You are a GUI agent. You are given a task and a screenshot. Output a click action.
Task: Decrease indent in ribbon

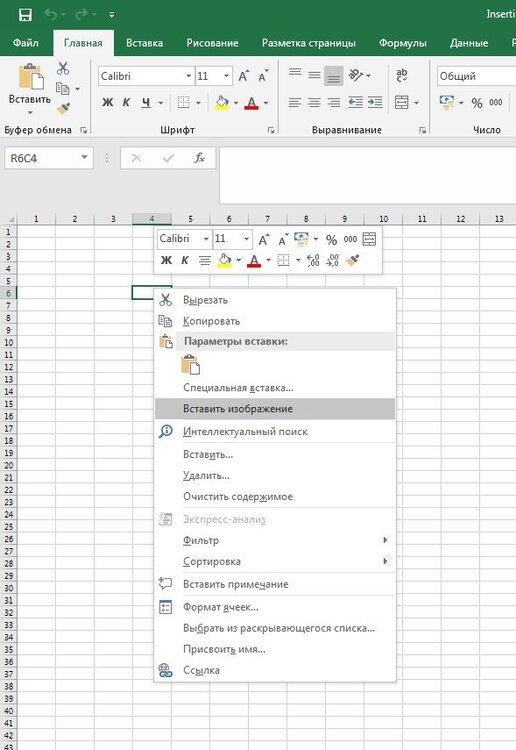[355, 102]
